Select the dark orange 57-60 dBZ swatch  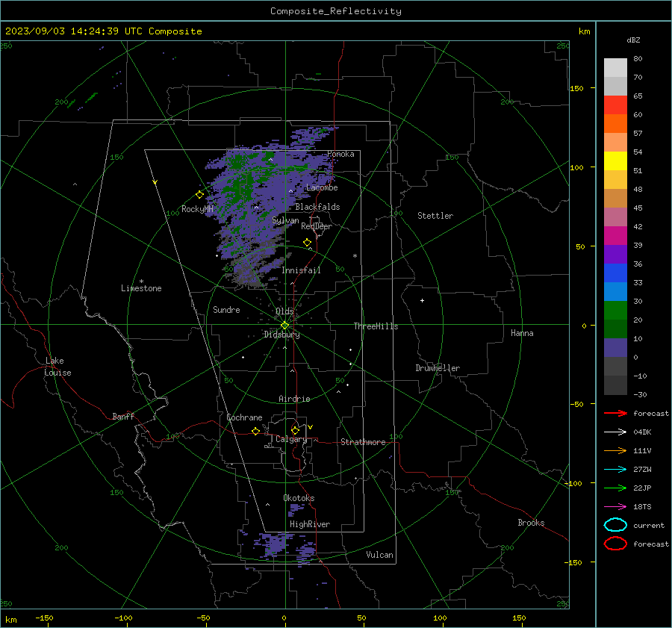coord(615,124)
